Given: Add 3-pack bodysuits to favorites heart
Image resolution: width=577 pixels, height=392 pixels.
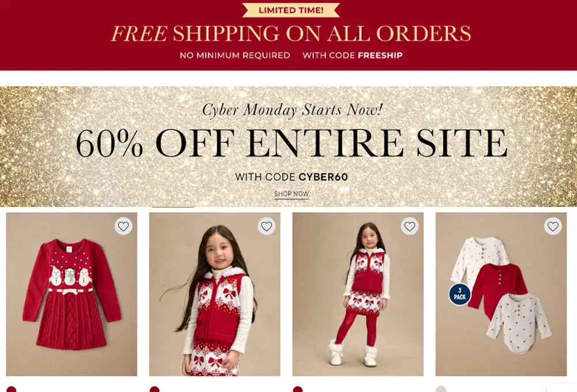Looking at the screenshot, I should (x=553, y=226).
